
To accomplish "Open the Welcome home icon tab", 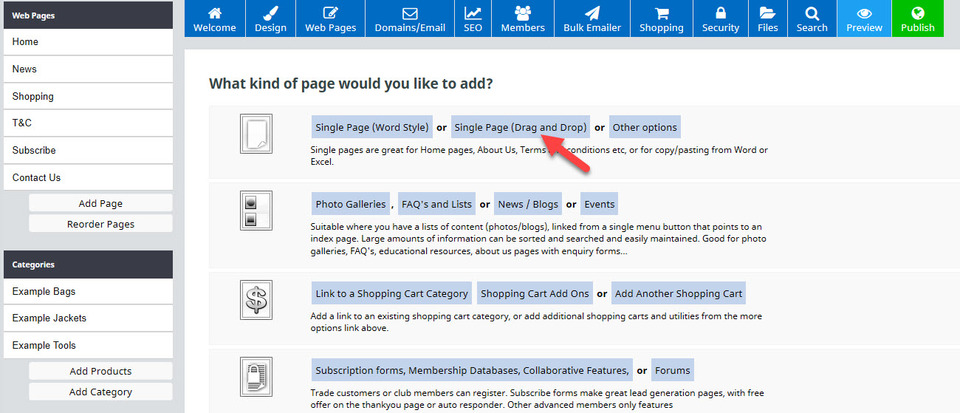I will click(214, 18).
